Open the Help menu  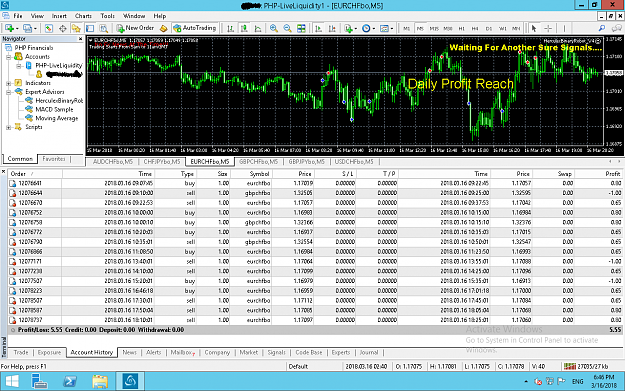(x=159, y=16)
